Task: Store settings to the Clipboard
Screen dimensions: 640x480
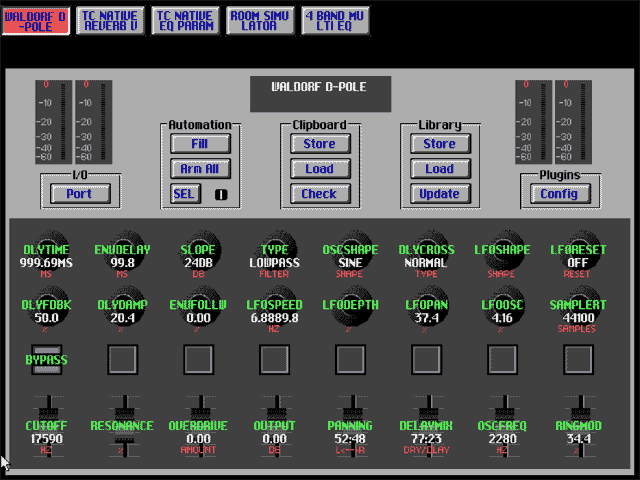Action: [320, 144]
